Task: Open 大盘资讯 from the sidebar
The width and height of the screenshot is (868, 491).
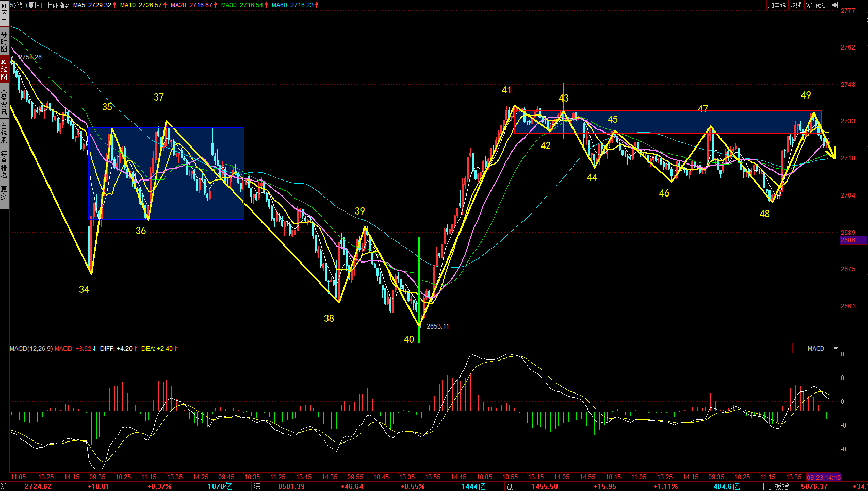Action: 4,101
